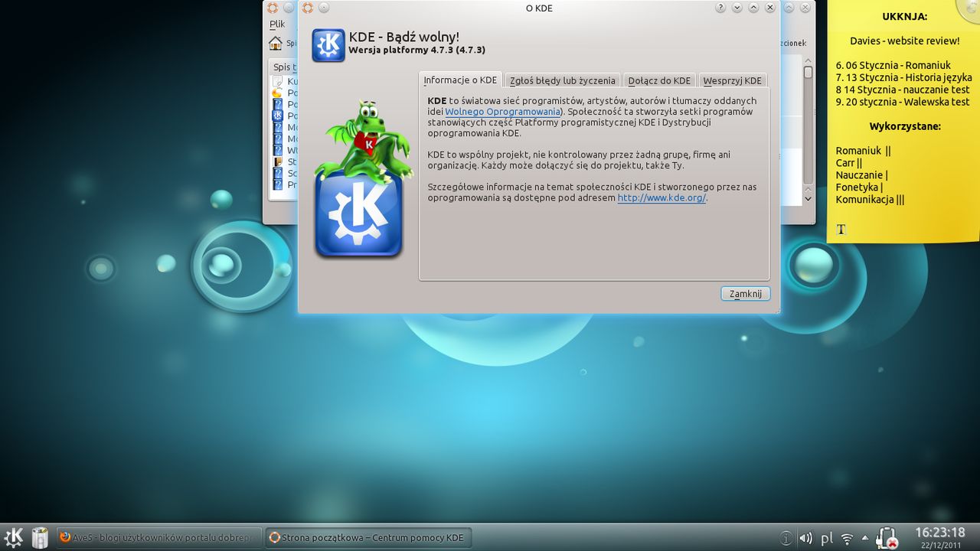Click the clock showing 16:23:18
Screen dimensions: 980x551
click(940, 533)
